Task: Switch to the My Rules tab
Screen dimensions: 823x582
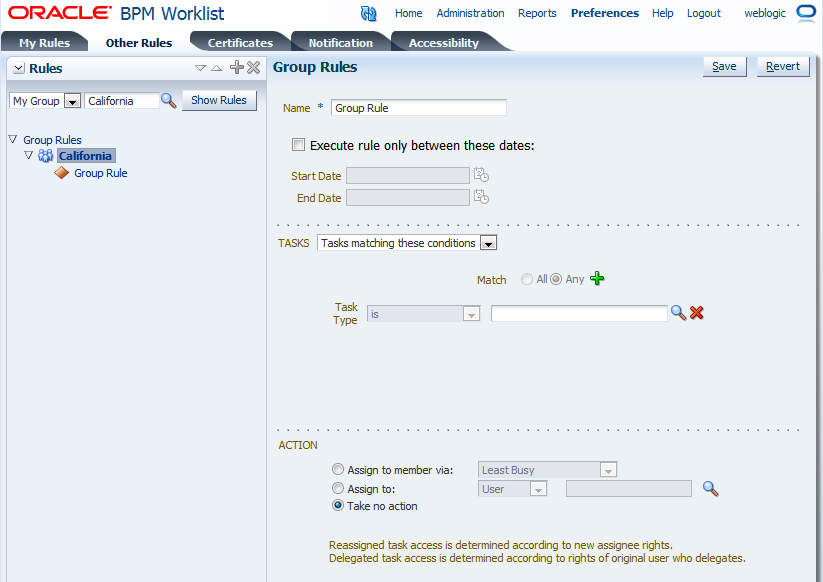Action: 45,43
